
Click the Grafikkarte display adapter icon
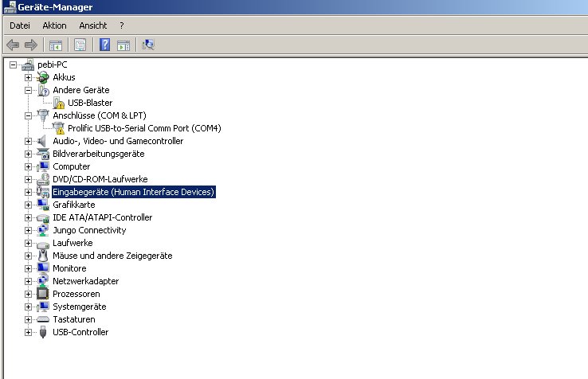pos(43,205)
